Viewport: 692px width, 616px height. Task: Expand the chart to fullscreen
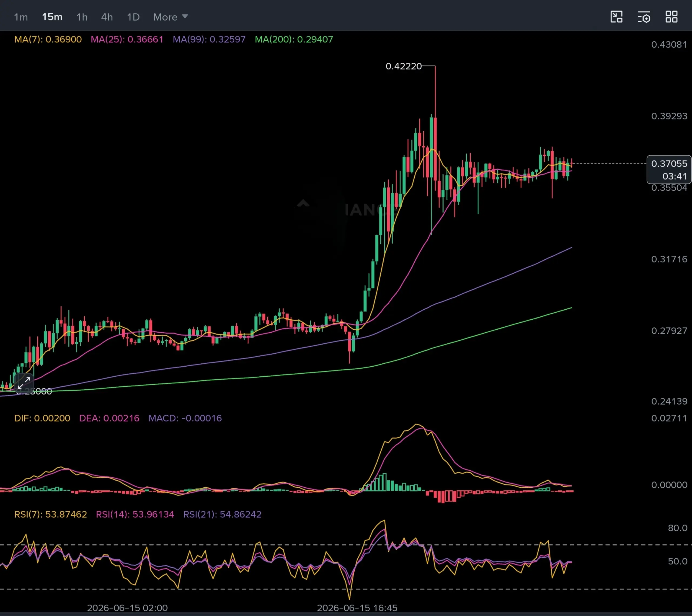pyautogui.click(x=24, y=383)
